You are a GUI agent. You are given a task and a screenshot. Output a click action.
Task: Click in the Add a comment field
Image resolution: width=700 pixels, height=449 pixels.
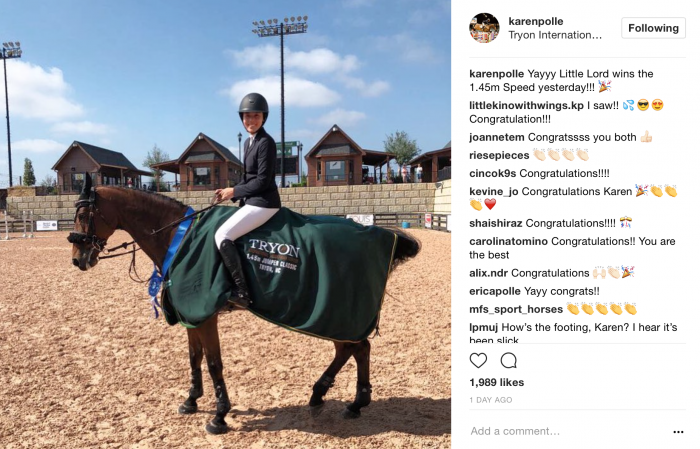(567, 431)
